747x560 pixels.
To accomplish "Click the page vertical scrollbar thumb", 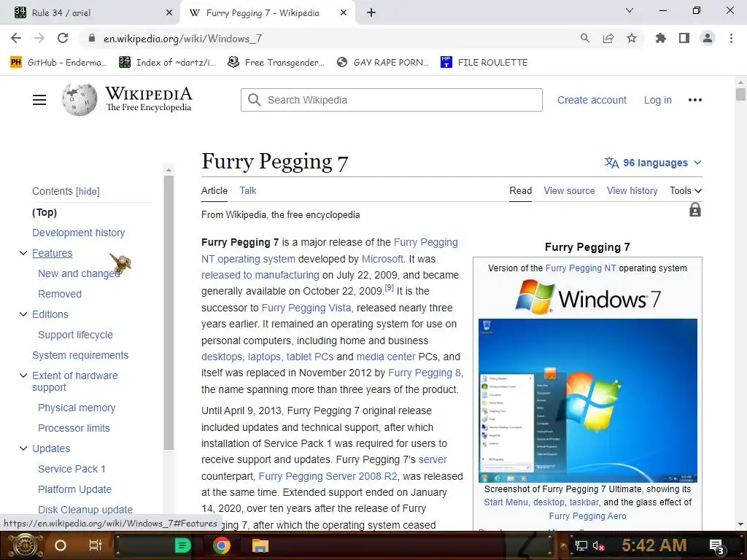I will [x=740, y=94].
